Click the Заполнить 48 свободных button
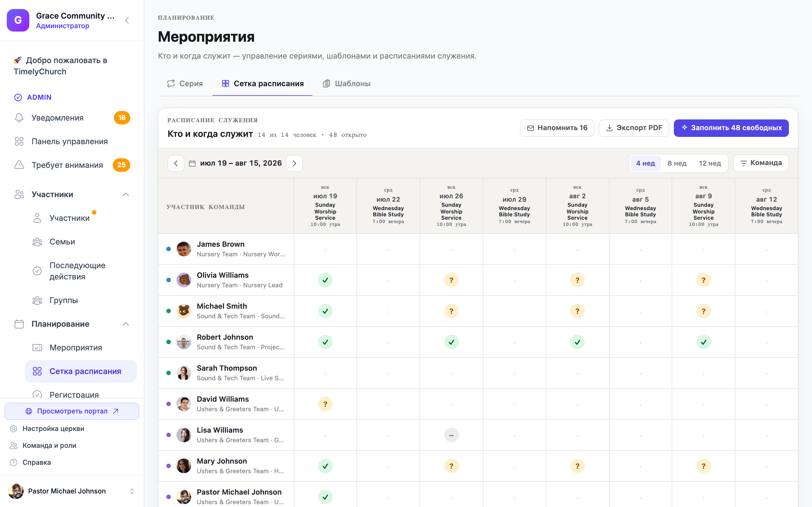 pos(731,128)
